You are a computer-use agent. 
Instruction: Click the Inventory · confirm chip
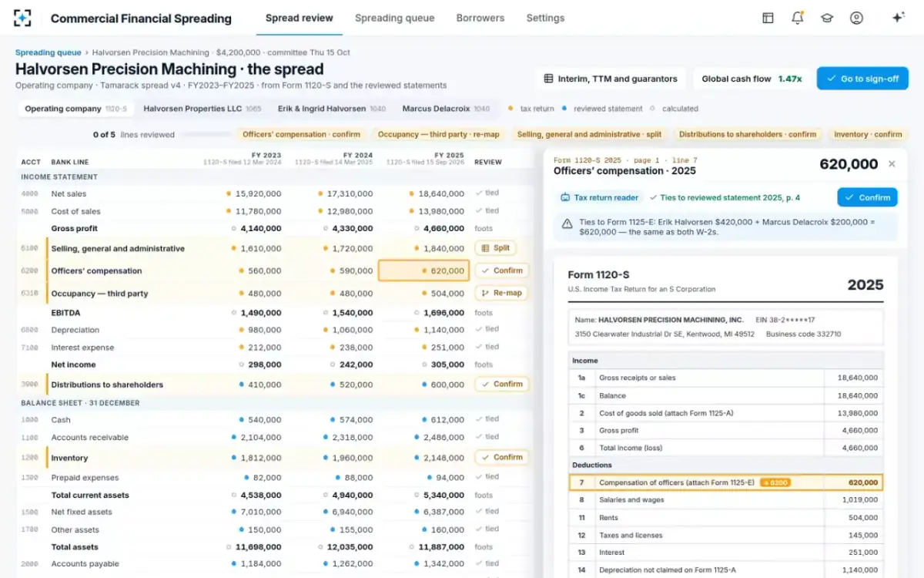tap(868, 134)
